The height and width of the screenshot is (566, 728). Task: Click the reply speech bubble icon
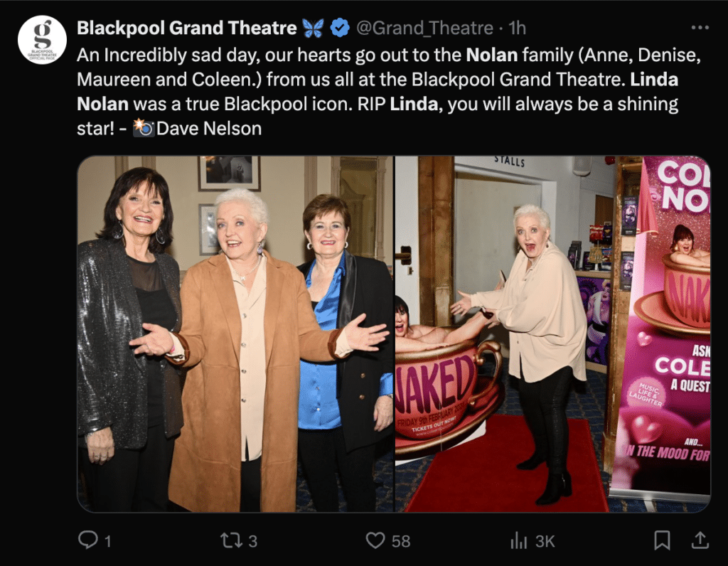(87, 540)
